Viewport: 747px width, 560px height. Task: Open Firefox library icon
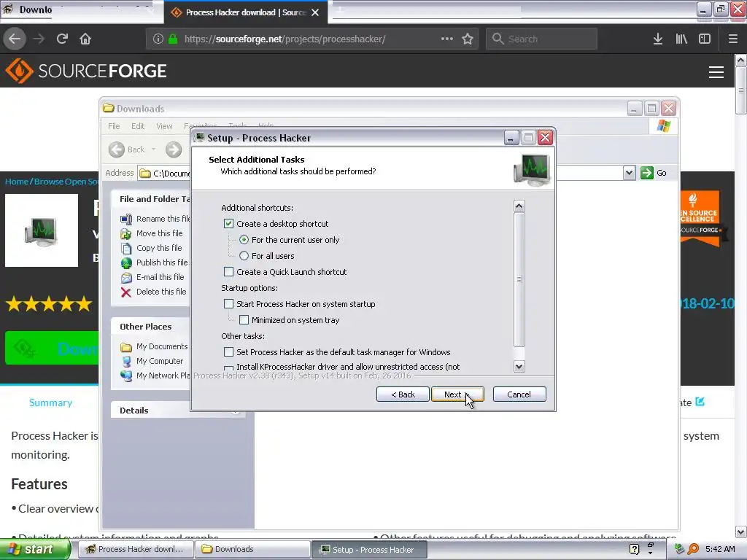681,39
